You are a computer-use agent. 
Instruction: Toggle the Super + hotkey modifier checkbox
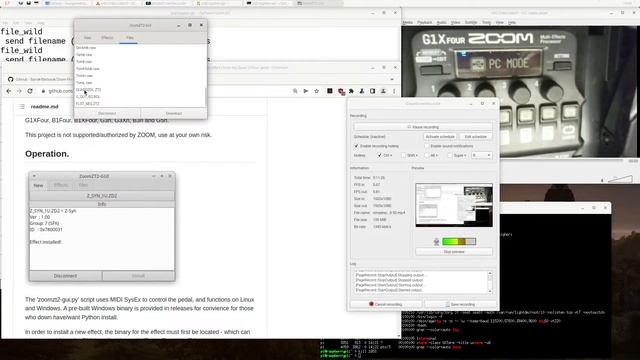[450, 155]
